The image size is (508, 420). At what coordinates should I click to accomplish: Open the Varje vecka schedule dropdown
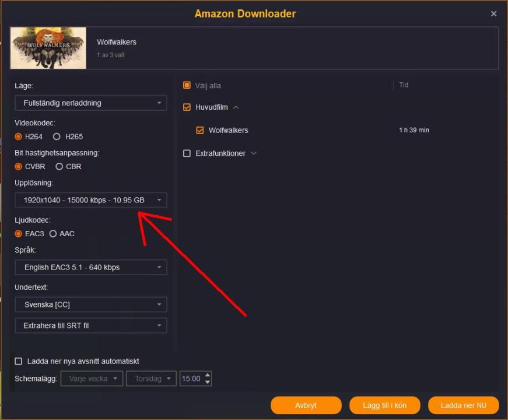click(x=92, y=379)
